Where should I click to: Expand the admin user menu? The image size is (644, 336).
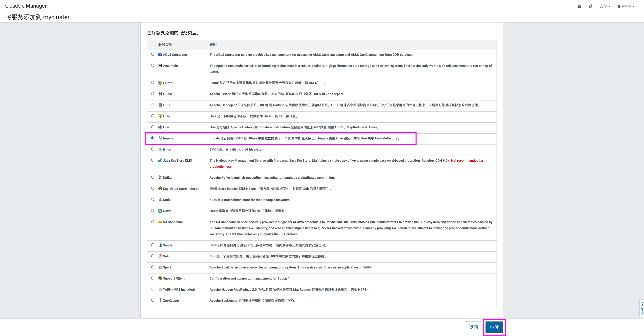click(x=626, y=6)
